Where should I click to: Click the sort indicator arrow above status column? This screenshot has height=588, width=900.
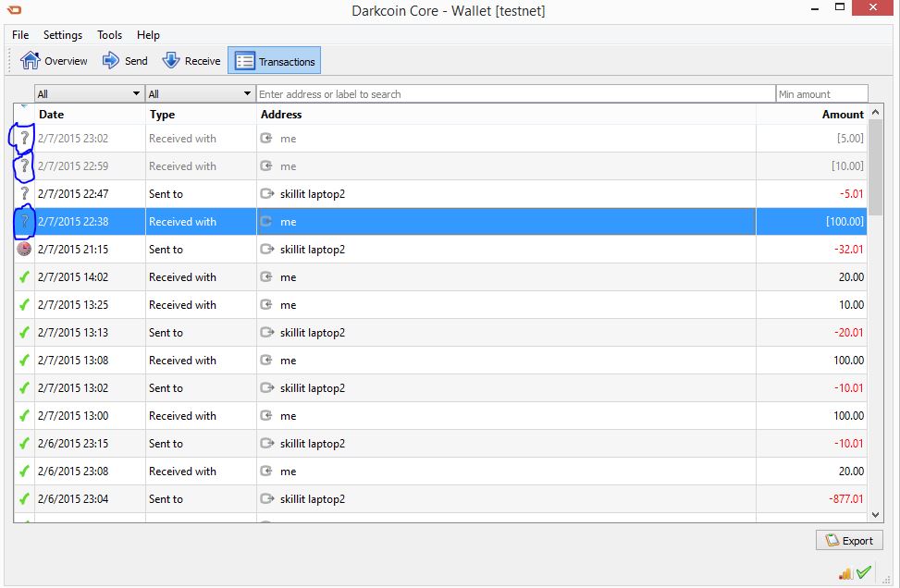tap(24, 106)
